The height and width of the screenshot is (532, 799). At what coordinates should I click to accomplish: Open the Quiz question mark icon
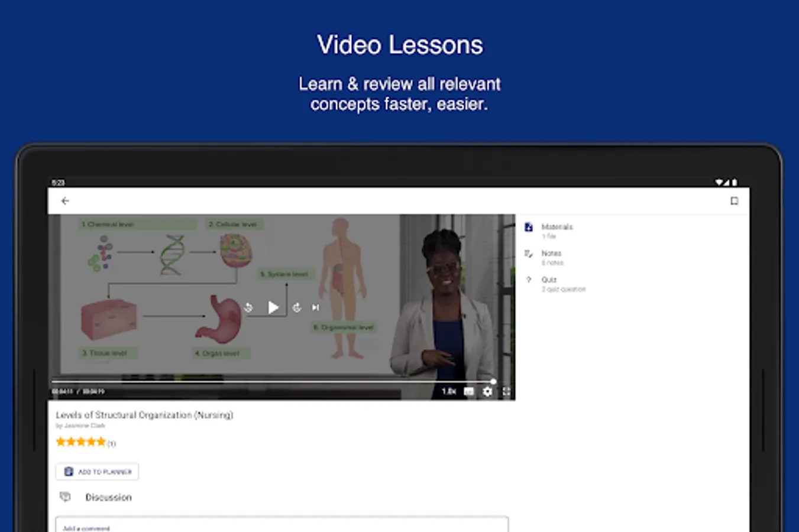coord(529,280)
